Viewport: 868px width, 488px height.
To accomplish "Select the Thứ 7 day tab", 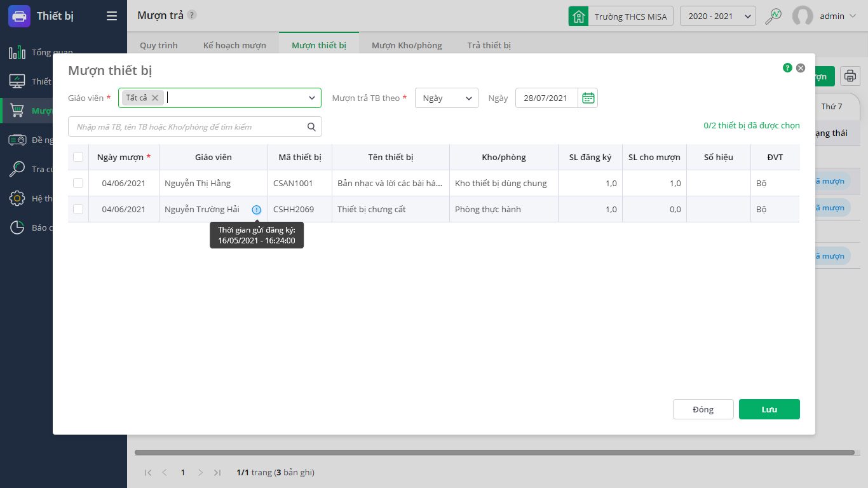I will coord(832,107).
